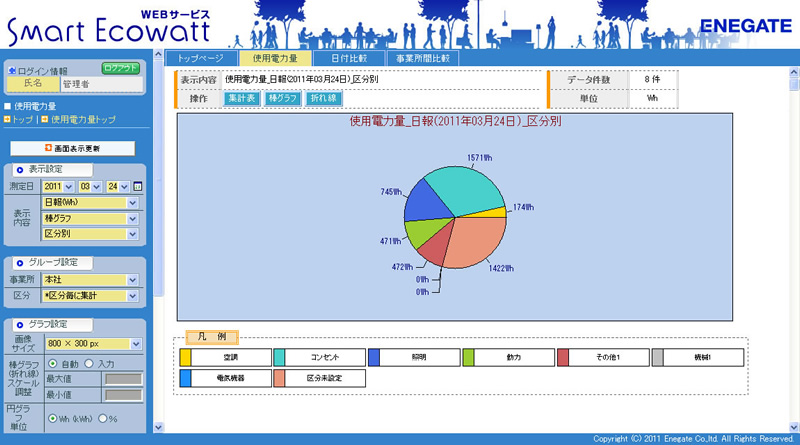
Task: Open the year 2011 dropdown
Action: 58,187
